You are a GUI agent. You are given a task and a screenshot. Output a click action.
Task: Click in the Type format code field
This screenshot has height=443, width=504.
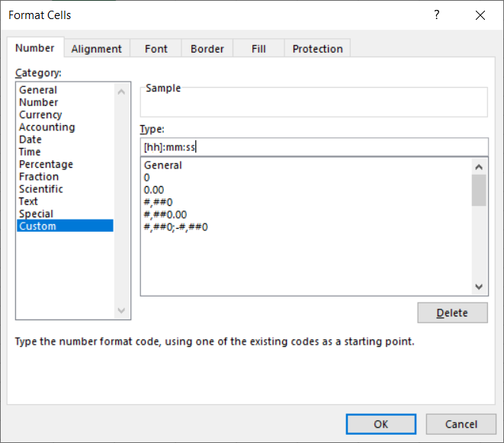coord(313,147)
